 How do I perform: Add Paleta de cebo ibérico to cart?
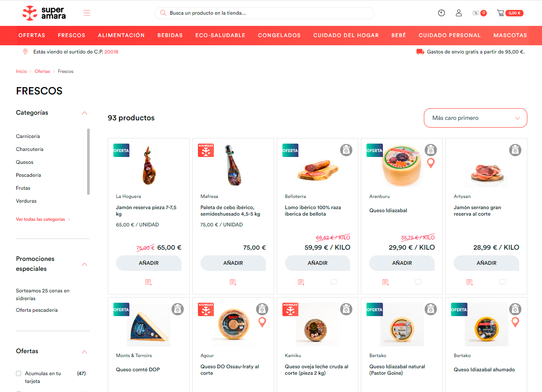pos(233,263)
